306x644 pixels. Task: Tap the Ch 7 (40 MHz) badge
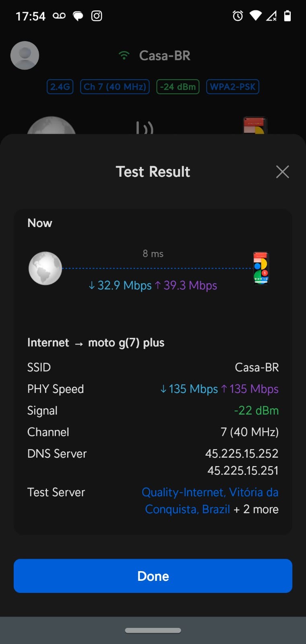click(x=115, y=87)
